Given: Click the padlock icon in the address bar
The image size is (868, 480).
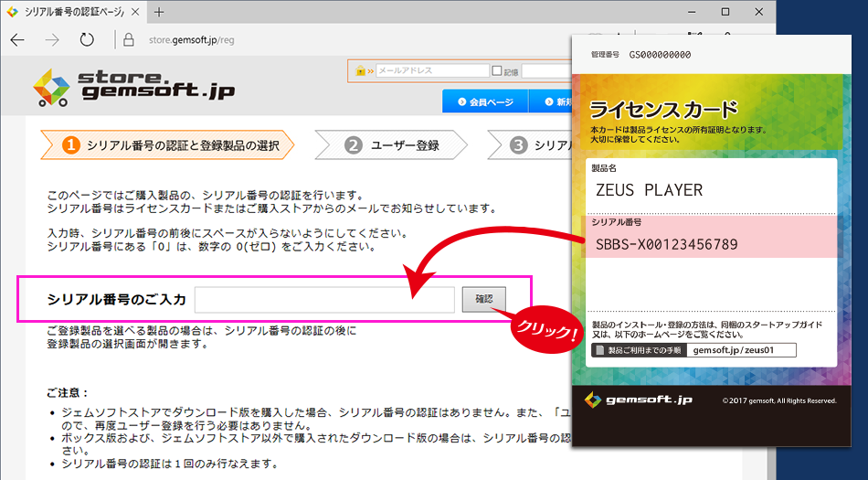Looking at the screenshot, I should pos(129,40).
